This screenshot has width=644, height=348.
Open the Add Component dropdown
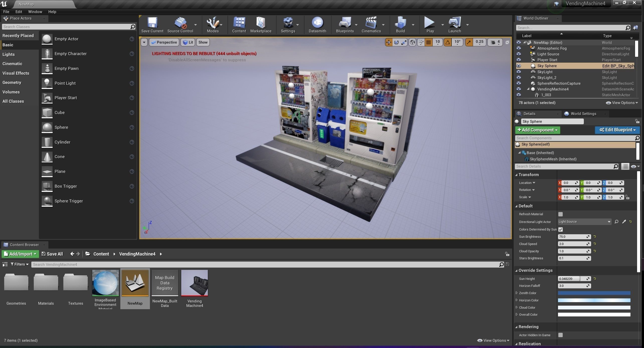[x=537, y=130]
